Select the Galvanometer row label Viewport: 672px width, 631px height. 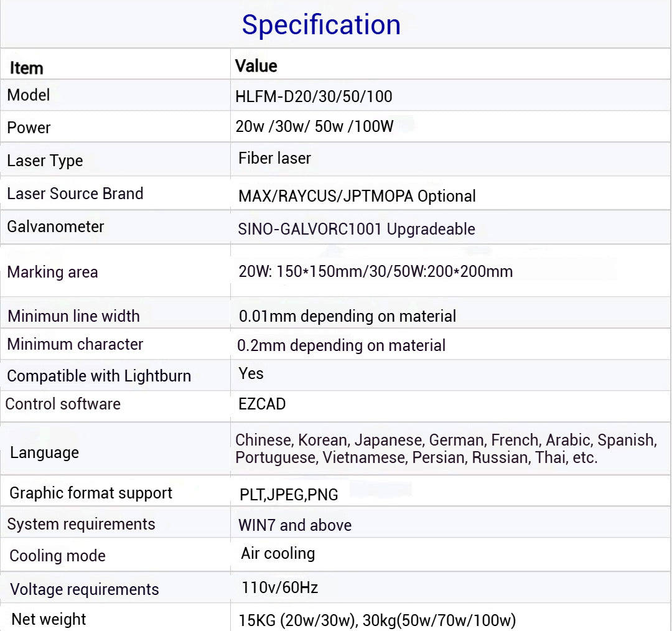(x=55, y=227)
